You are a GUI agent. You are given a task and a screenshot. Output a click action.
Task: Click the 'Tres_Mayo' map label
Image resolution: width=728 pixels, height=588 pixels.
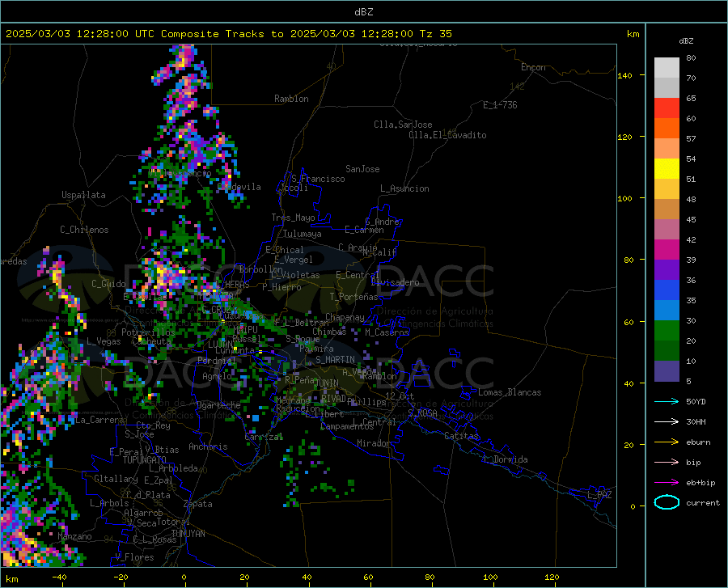[x=293, y=218]
